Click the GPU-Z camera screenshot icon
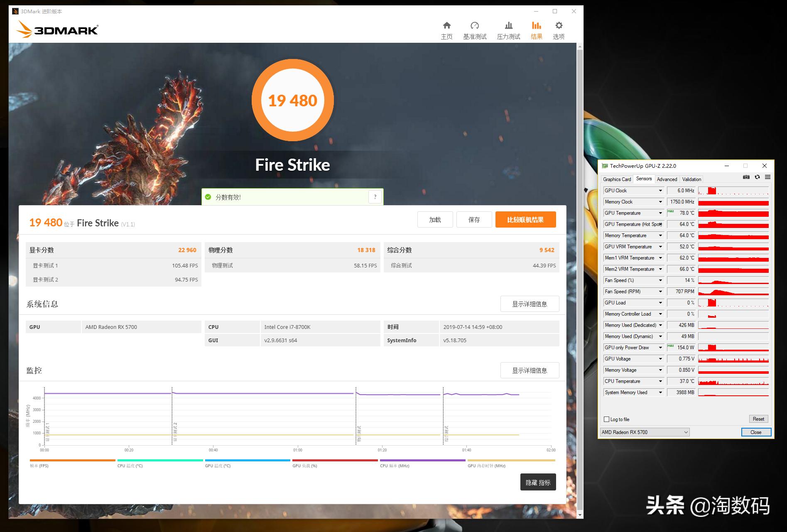 point(746,177)
